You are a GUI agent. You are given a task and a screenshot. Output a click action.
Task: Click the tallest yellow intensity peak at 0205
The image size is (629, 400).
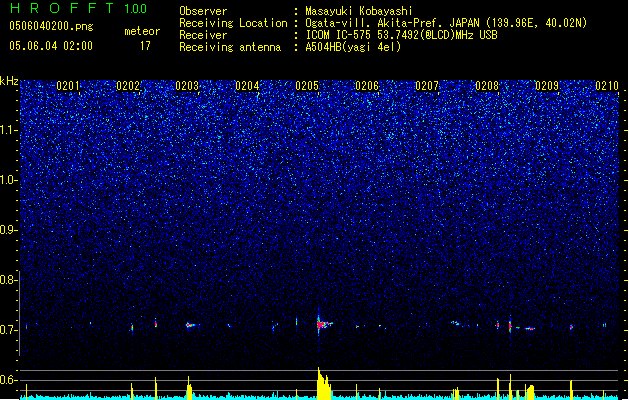(323, 383)
